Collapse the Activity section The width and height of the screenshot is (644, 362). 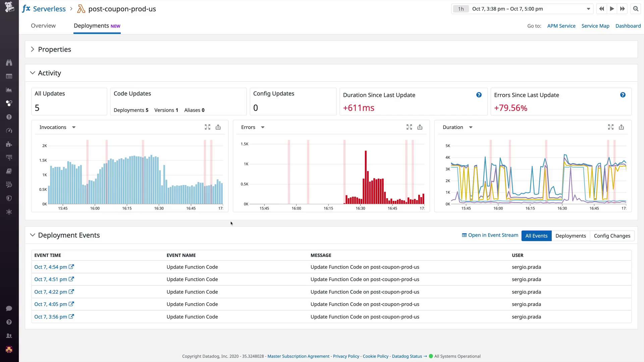[x=33, y=73]
